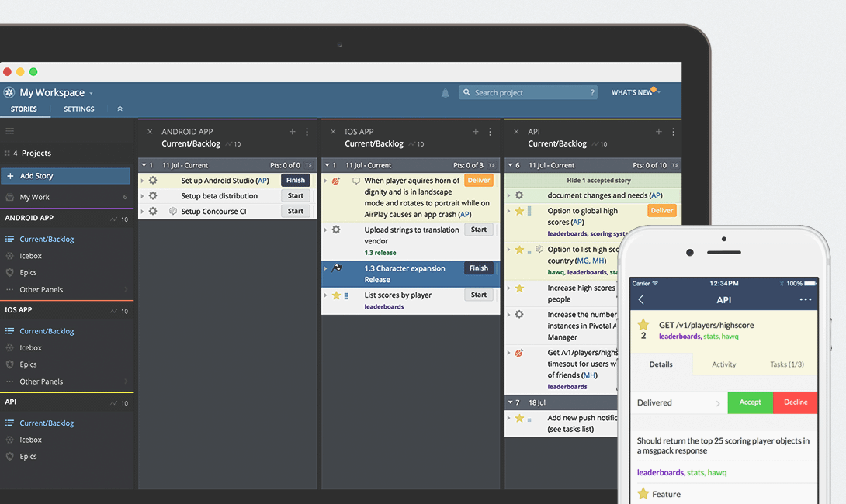
Task: Open the What's New dropdown
Action: (x=659, y=93)
